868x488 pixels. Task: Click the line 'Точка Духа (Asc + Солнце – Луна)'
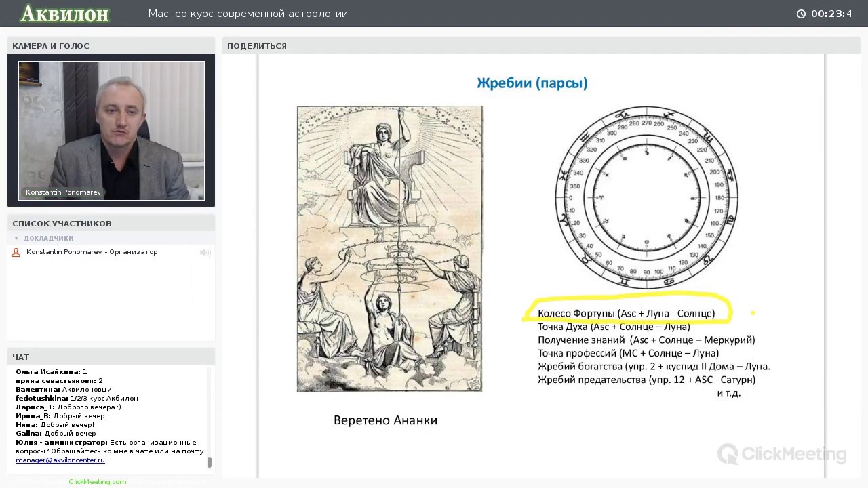[614, 327]
